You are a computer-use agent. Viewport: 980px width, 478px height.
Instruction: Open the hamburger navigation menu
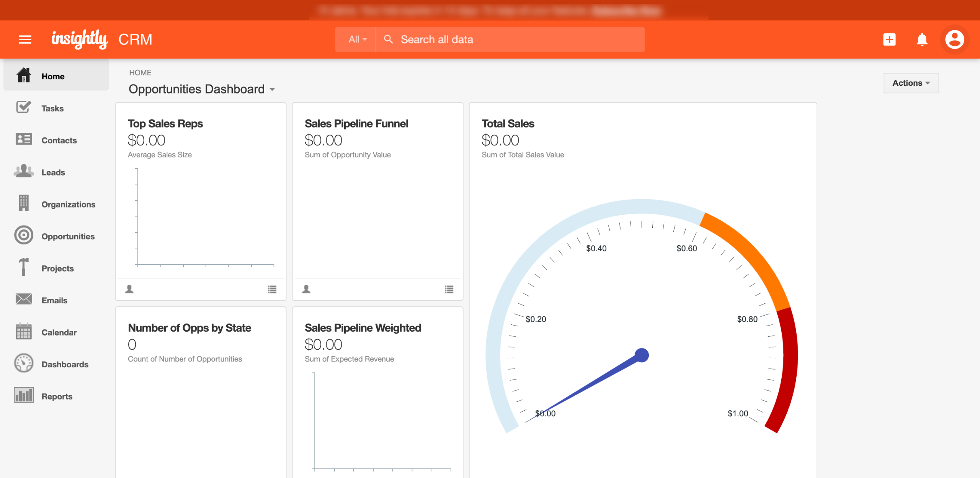[x=25, y=39]
